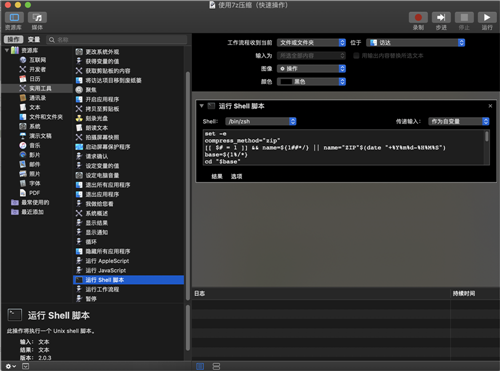The image size is (500, 371).
Task: Select 日历 category in library
Action: (30, 79)
